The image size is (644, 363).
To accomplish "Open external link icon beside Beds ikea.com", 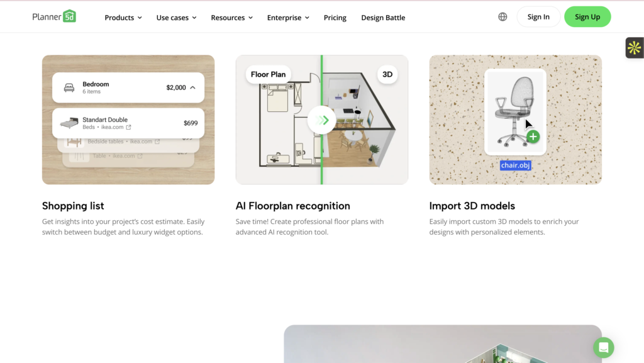I will click(x=128, y=127).
